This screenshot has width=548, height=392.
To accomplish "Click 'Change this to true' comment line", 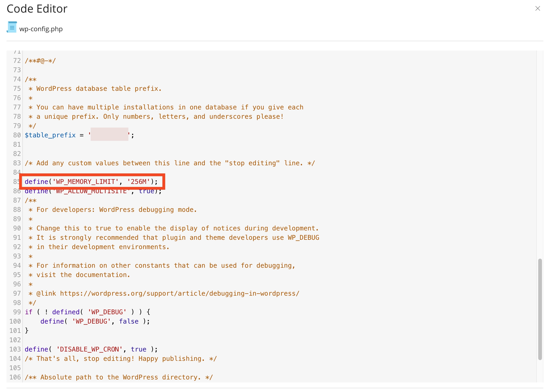I will tap(174, 228).
